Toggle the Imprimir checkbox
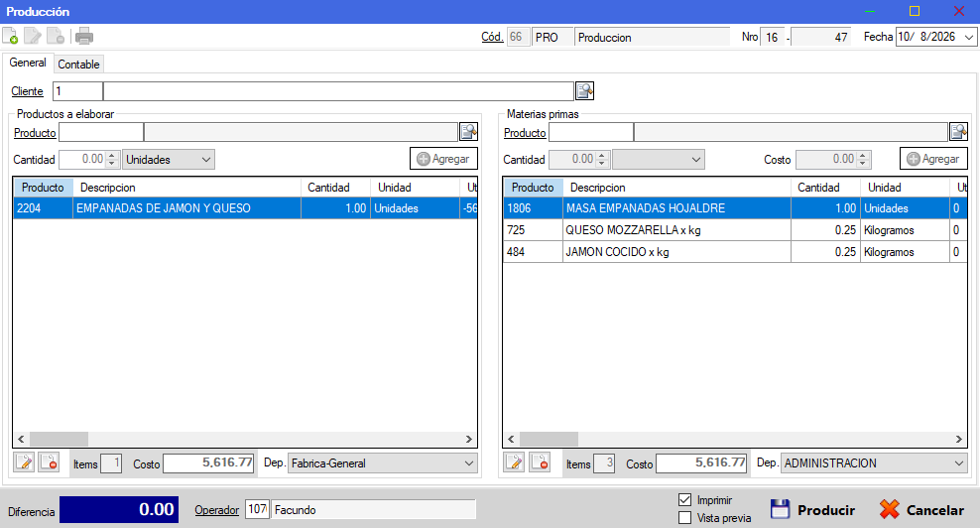980x528 pixels. point(685,500)
